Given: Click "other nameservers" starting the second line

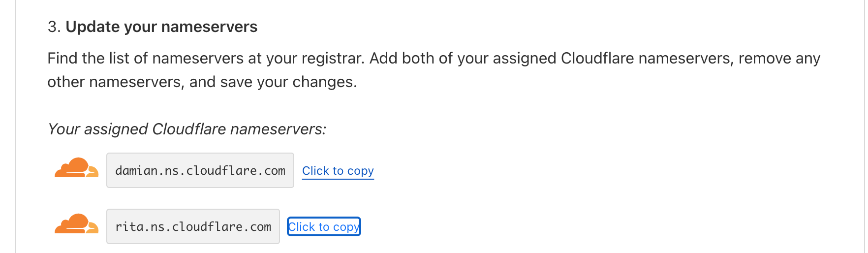Looking at the screenshot, I should click(x=116, y=82).
